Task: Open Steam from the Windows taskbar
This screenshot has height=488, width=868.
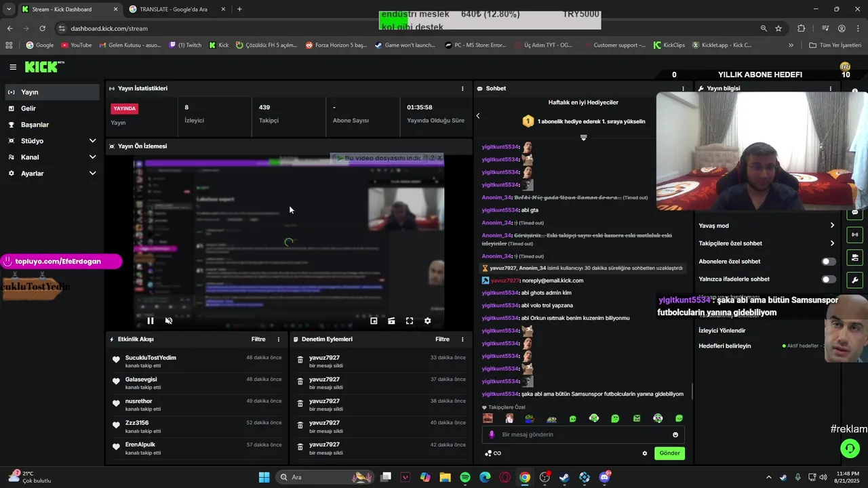Action: coord(564,477)
